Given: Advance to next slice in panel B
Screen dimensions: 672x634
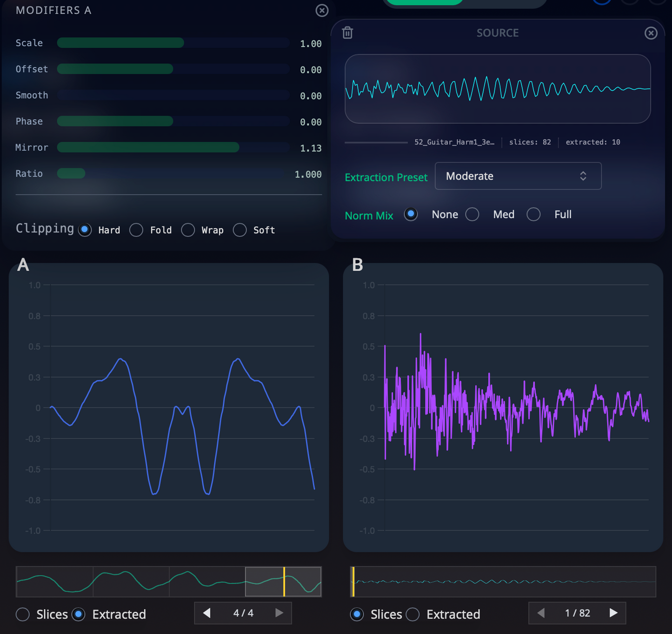Looking at the screenshot, I should [613, 613].
